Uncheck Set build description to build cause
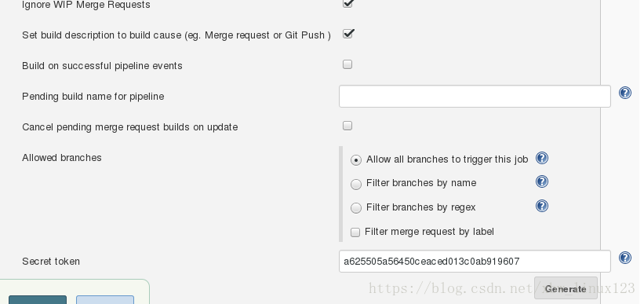 click(x=347, y=34)
